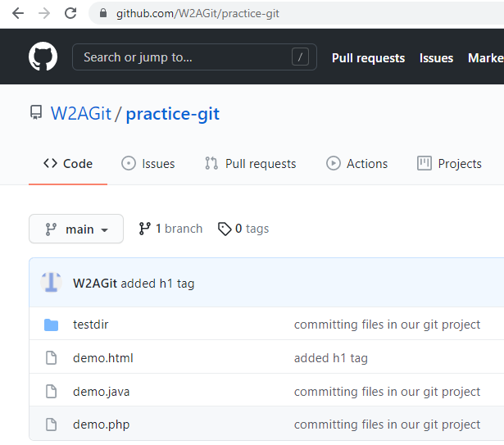The width and height of the screenshot is (504, 445).
Task: Click the Search or jump to field
Action: (194, 57)
